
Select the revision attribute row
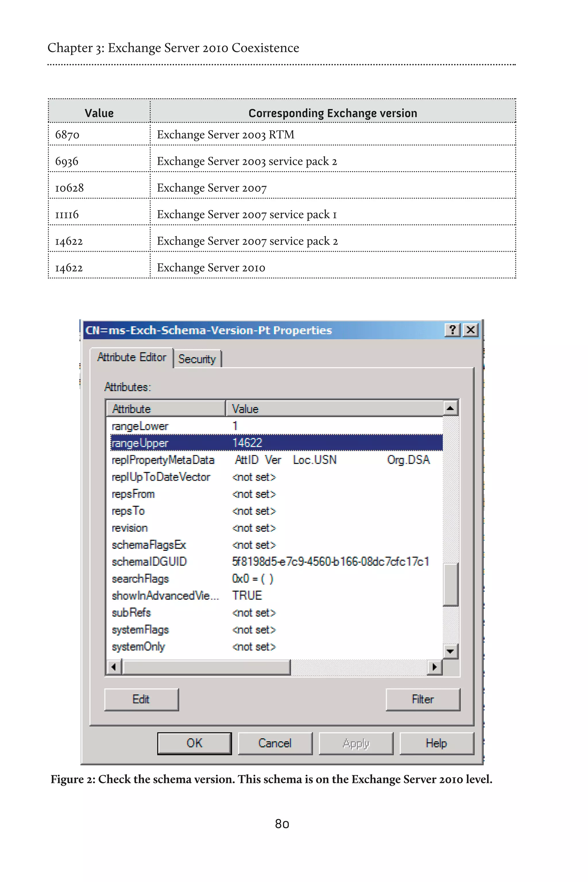pyautogui.click(x=276, y=528)
